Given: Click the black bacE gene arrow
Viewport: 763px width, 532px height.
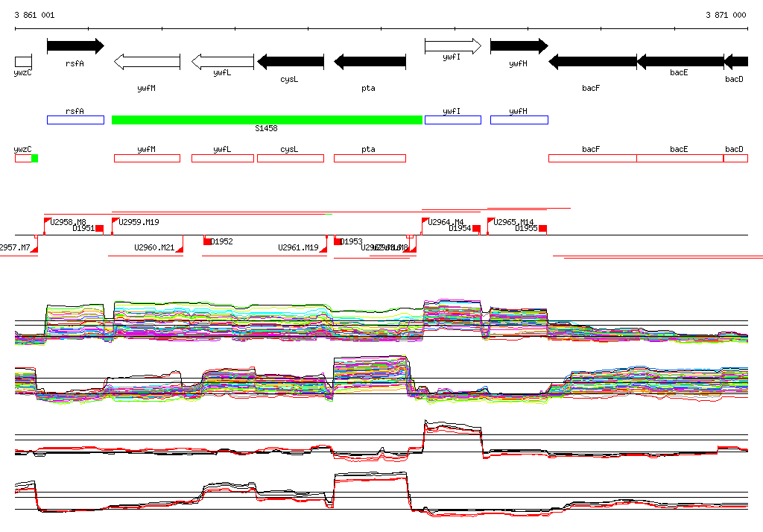Looking at the screenshot, I should coord(680,62).
